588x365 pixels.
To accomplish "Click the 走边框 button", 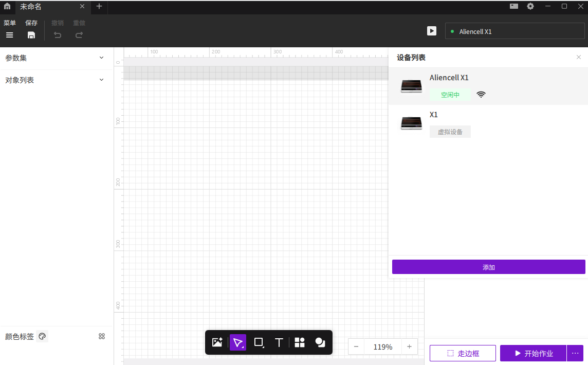I will [463, 353].
